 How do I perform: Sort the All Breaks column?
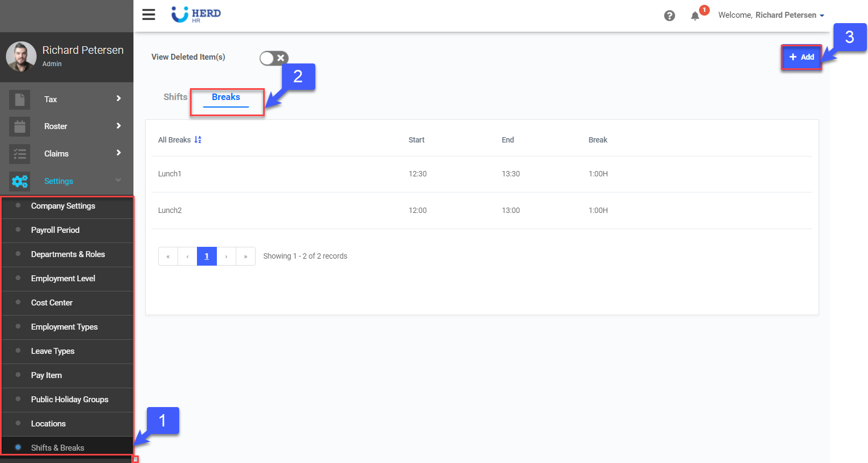198,140
